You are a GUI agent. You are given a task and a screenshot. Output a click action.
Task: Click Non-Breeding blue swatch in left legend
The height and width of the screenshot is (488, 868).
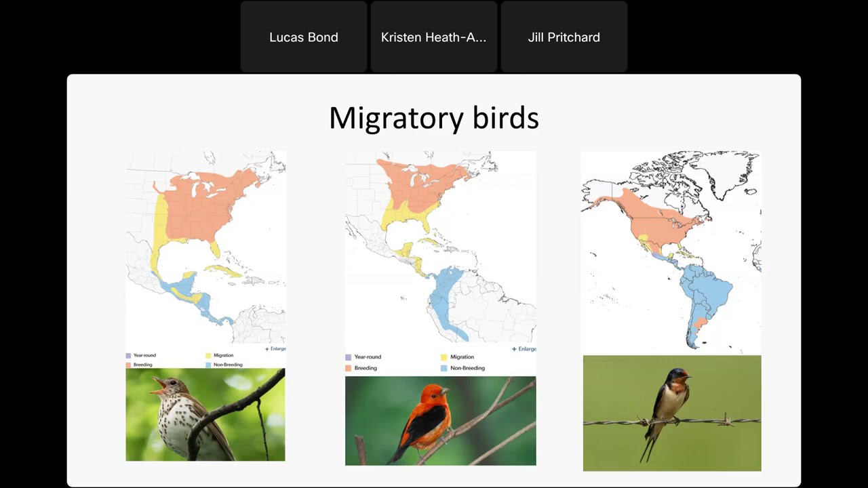coord(208,365)
